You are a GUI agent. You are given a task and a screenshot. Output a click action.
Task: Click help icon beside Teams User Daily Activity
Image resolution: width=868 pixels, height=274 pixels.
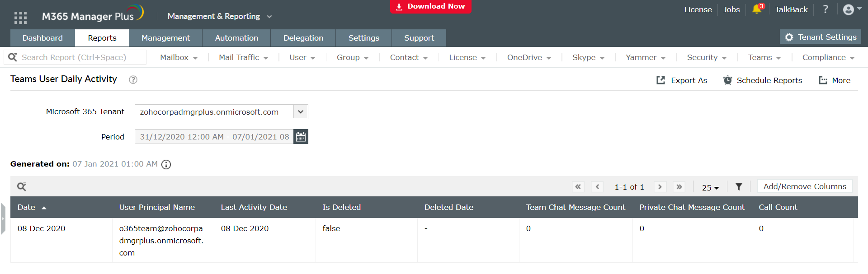[x=133, y=79]
